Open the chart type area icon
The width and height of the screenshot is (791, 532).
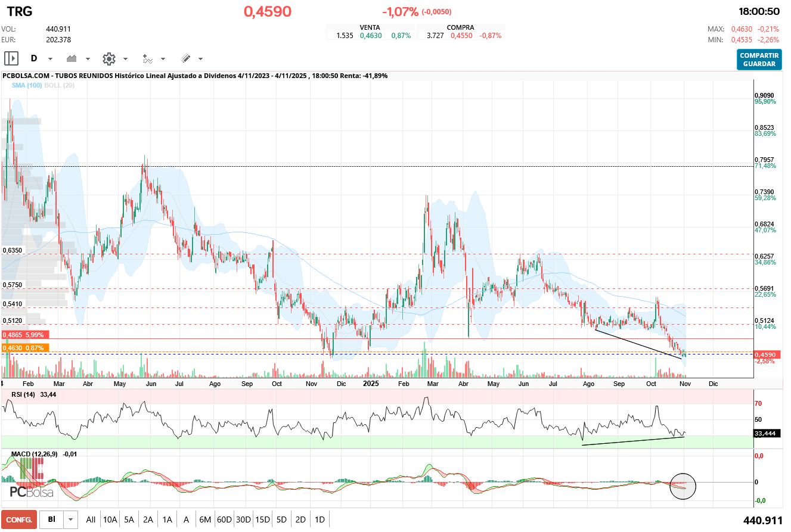pos(73,58)
